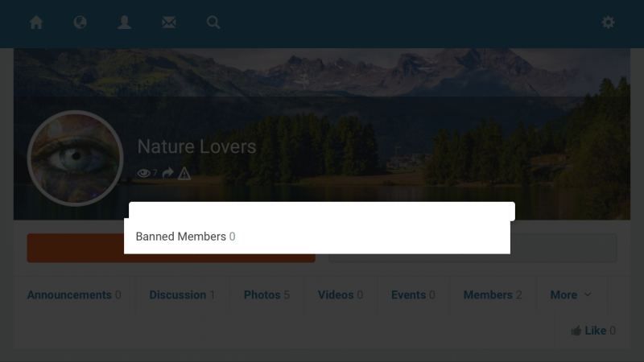Viewport: 644px width, 362px height.
Task: Go to the Home icon
Action: point(36,23)
